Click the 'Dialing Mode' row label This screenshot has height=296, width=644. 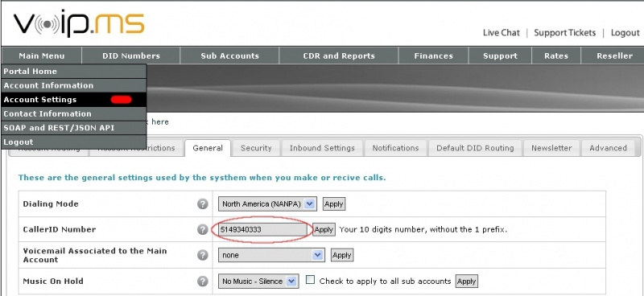51,204
